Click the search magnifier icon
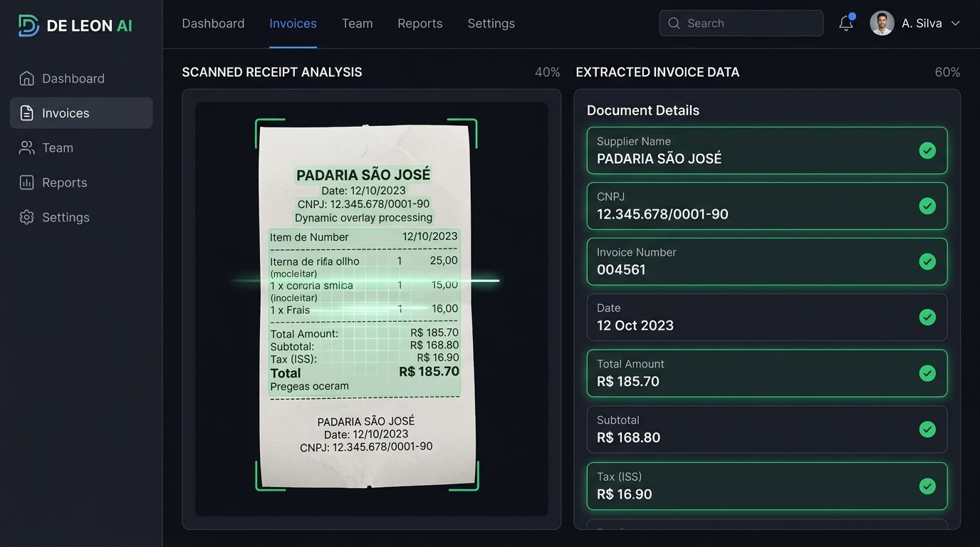 674,24
